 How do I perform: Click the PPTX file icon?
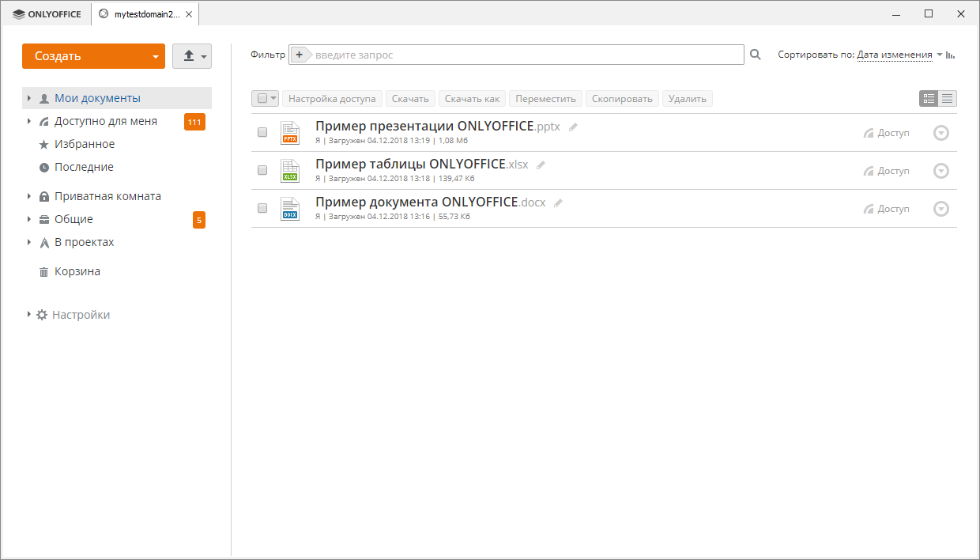290,133
